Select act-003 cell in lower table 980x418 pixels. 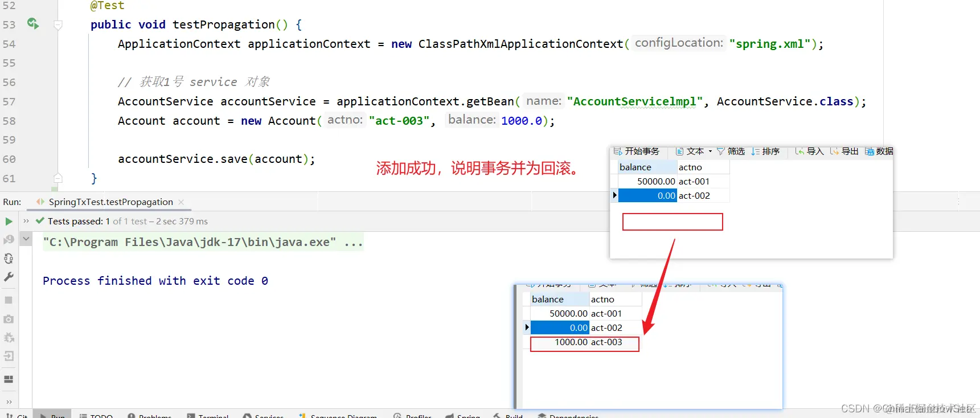pos(616,342)
